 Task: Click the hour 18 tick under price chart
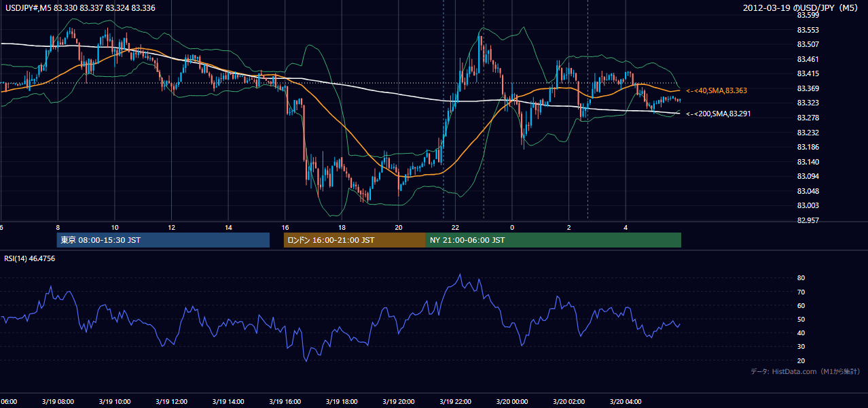click(x=342, y=228)
